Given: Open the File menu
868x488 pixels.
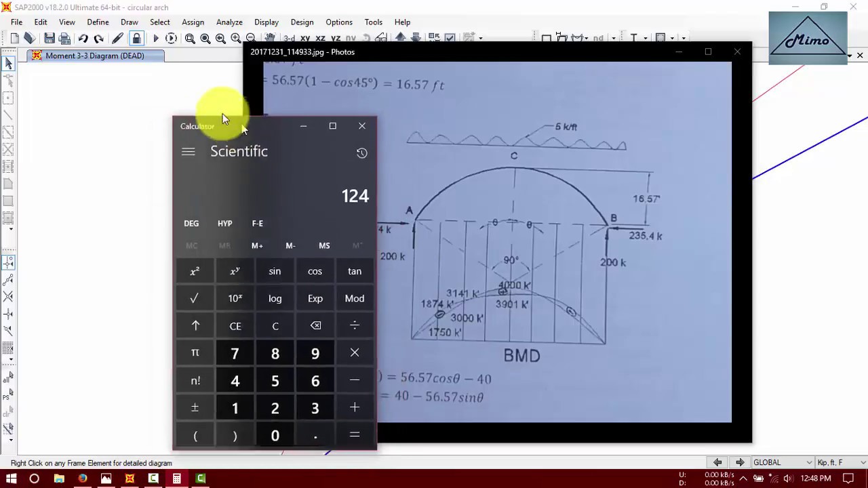Looking at the screenshot, I should tap(16, 22).
